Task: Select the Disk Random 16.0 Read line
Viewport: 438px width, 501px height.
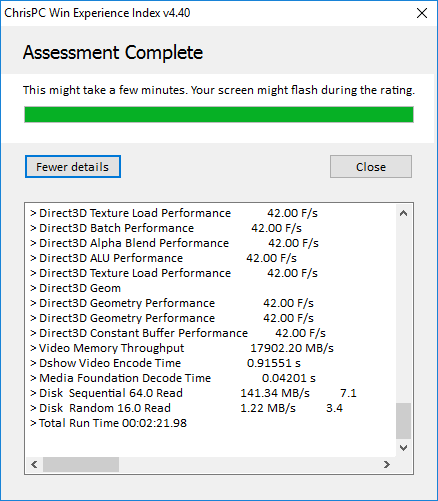Action: pyautogui.click(x=186, y=408)
